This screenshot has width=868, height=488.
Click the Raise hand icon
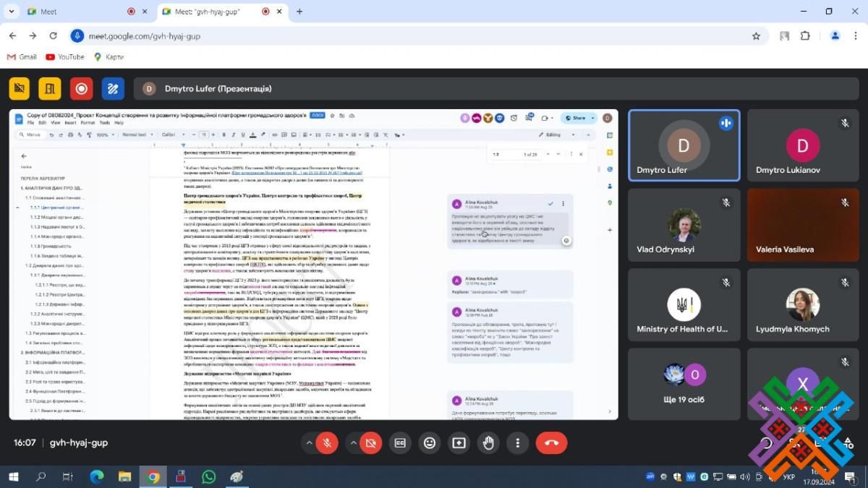(488, 442)
